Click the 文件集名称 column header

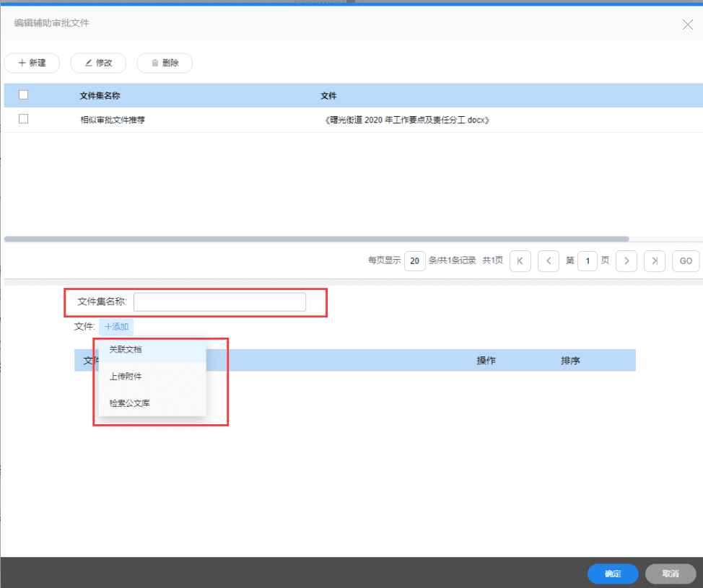point(100,95)
